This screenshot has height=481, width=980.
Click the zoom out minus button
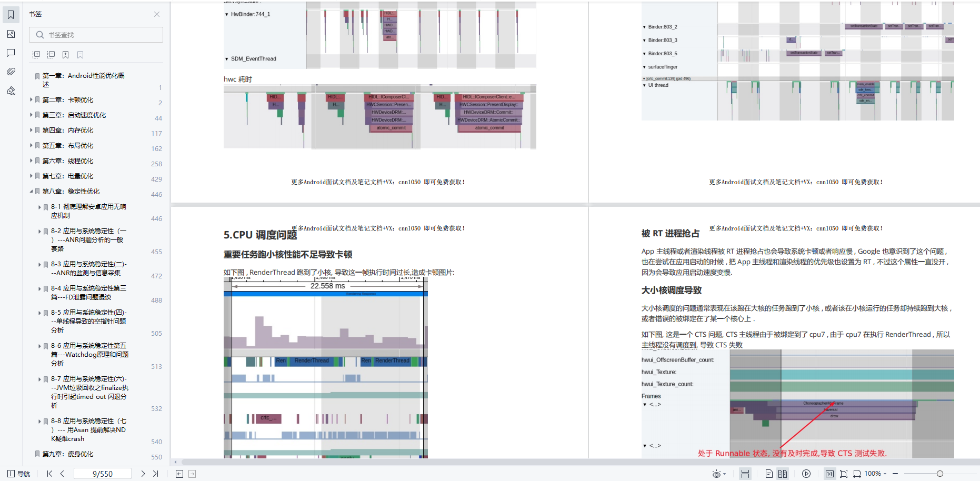895,474
